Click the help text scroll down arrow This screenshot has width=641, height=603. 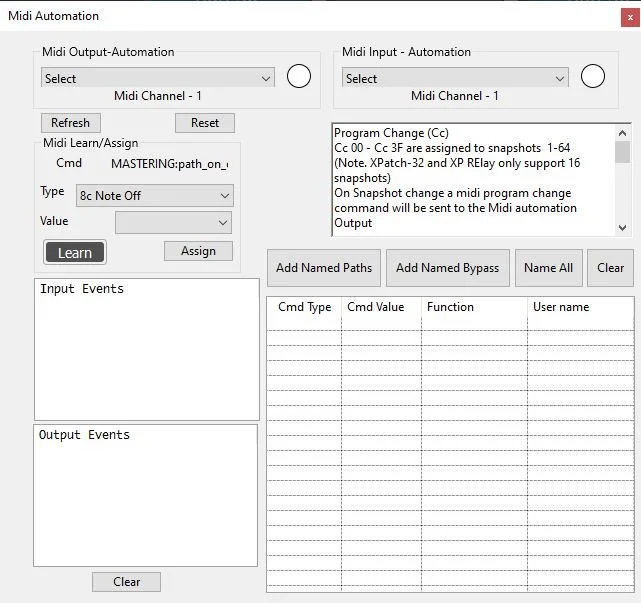click(x=622, y=228)
